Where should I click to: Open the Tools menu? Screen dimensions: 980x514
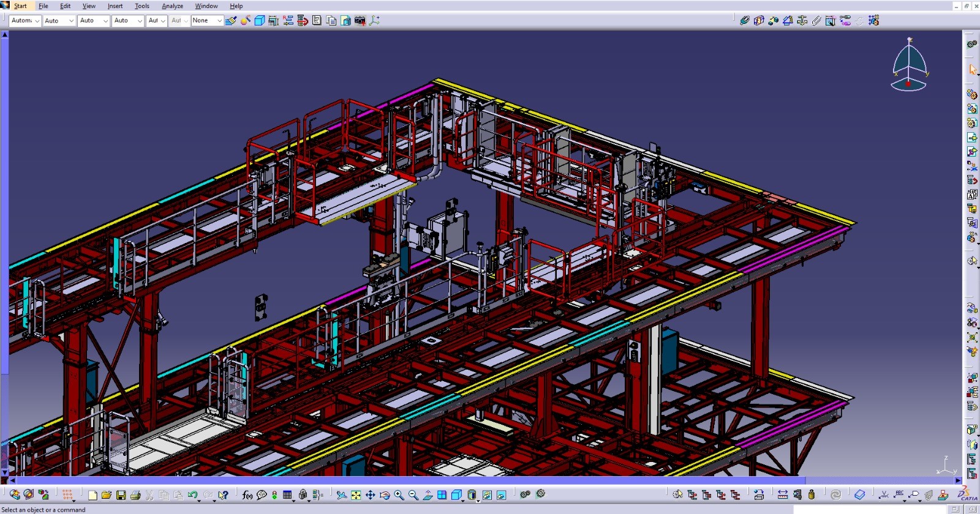pyautogui.click(x=142, y=6)
